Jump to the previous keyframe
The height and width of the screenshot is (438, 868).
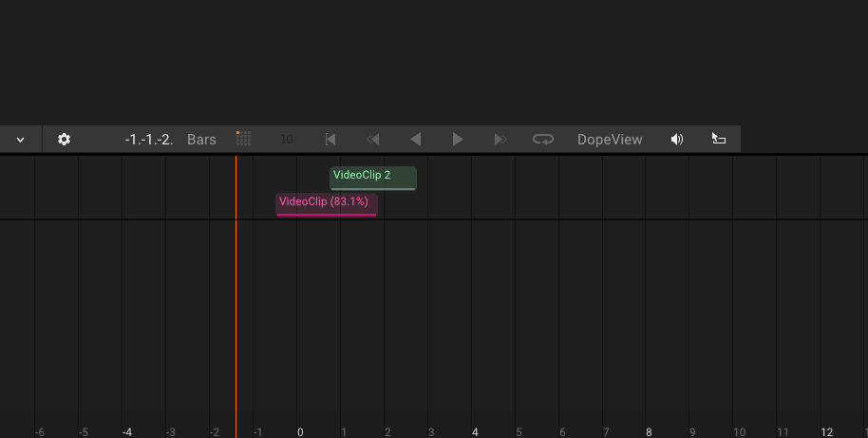point(373,140)
